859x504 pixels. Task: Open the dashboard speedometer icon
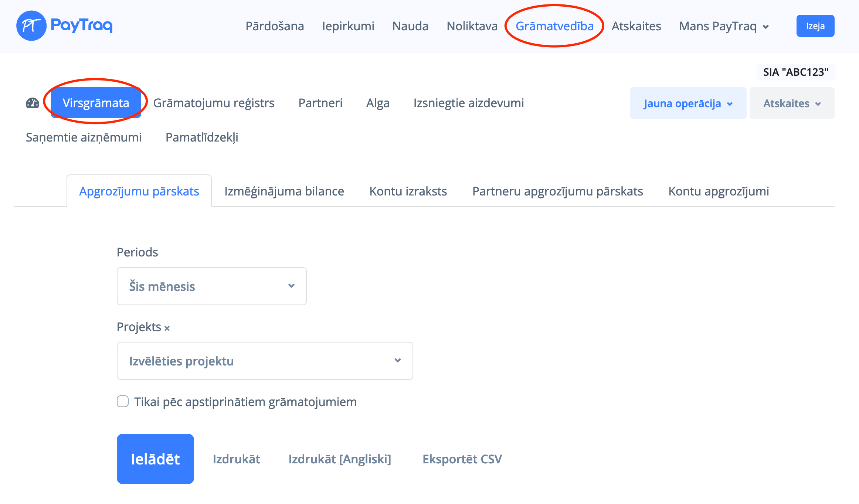click(x=33, y=103)
